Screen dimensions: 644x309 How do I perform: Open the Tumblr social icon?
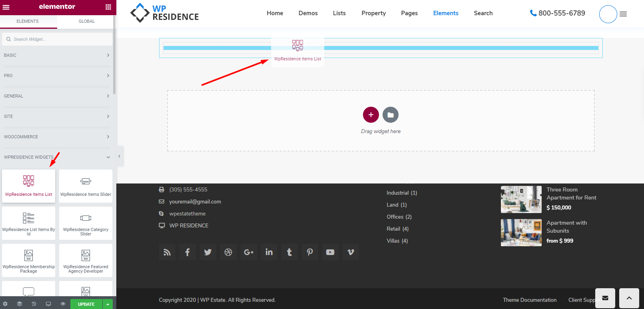[x=289, y=252]
